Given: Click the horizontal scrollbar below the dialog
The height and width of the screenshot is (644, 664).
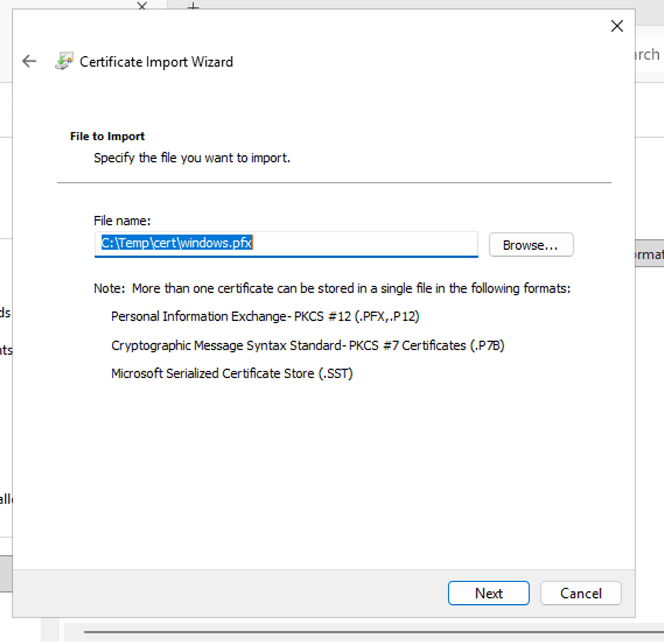Looking at the screenshot, I should click(373, 632).
